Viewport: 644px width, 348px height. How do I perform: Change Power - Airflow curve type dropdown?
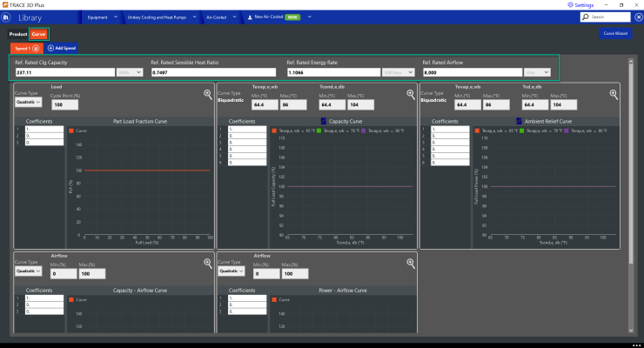(x=231, y=271)
